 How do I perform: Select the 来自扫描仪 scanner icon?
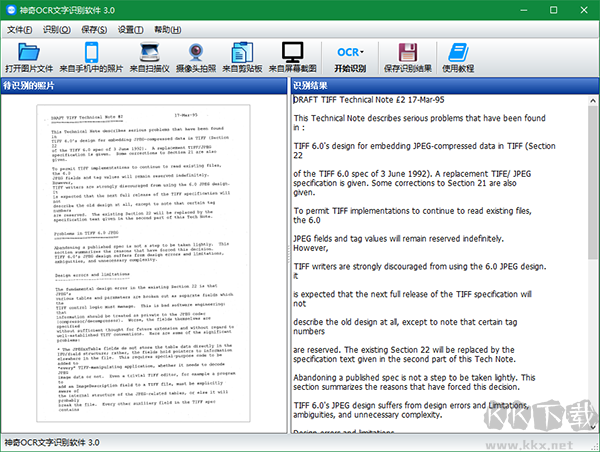tap(150, 57)
